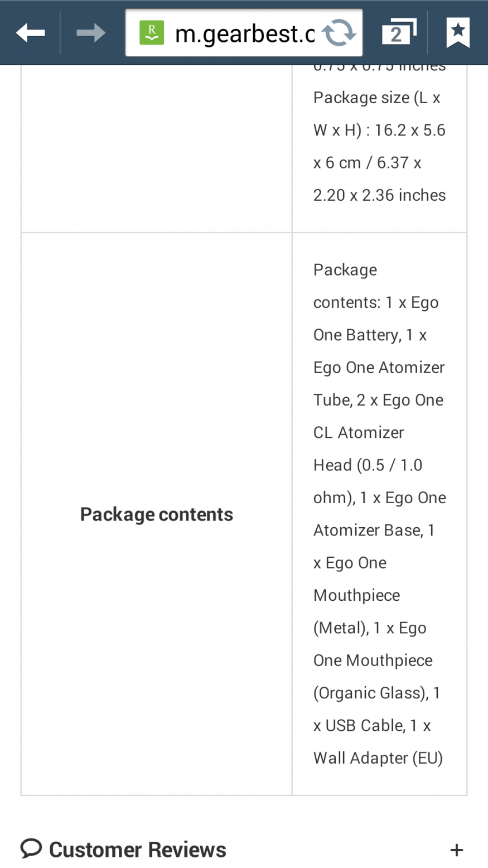Screen dimensions: 488x868
Task: Tap the speech bubble icon beside Customer Reviews
Action: [x=31, y=848]
